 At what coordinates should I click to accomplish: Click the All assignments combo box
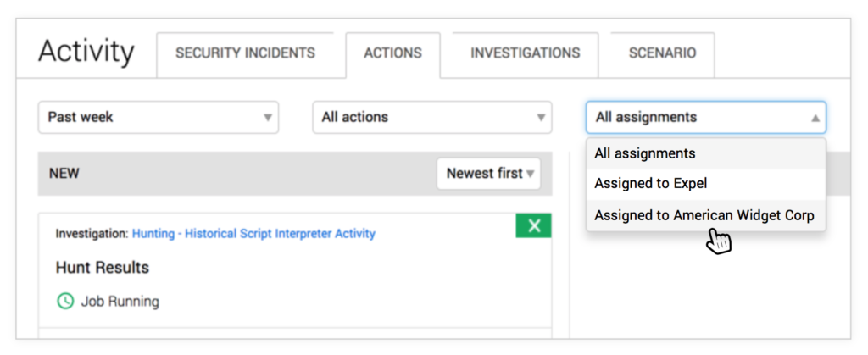click(706, 117)
